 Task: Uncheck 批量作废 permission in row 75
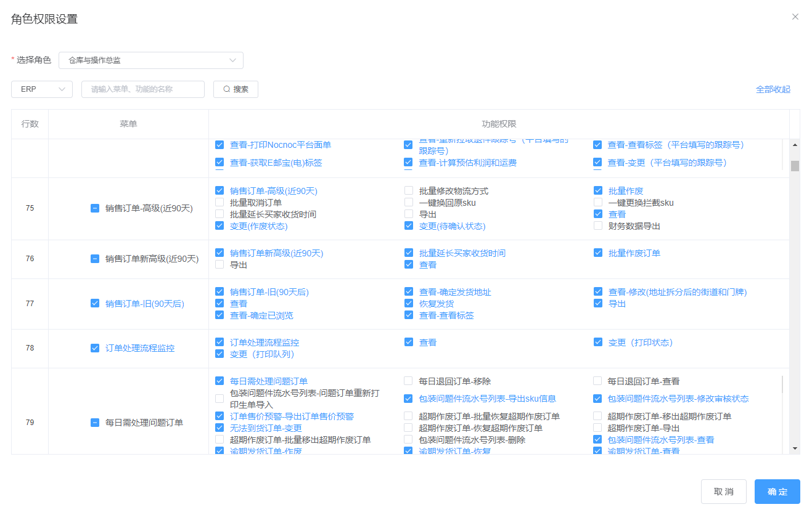tap(598, 191)
